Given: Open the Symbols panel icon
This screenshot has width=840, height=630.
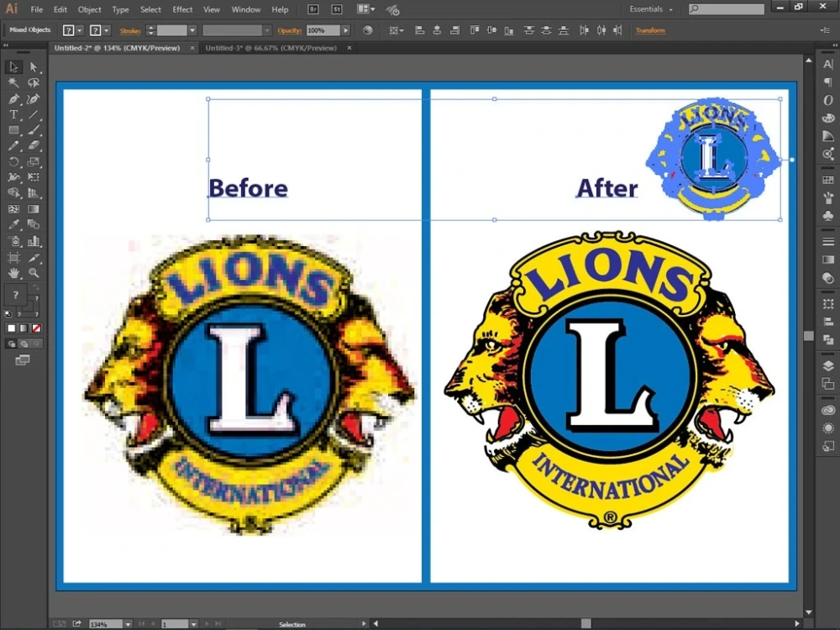Looking at the screenshot, I should 828,215.
